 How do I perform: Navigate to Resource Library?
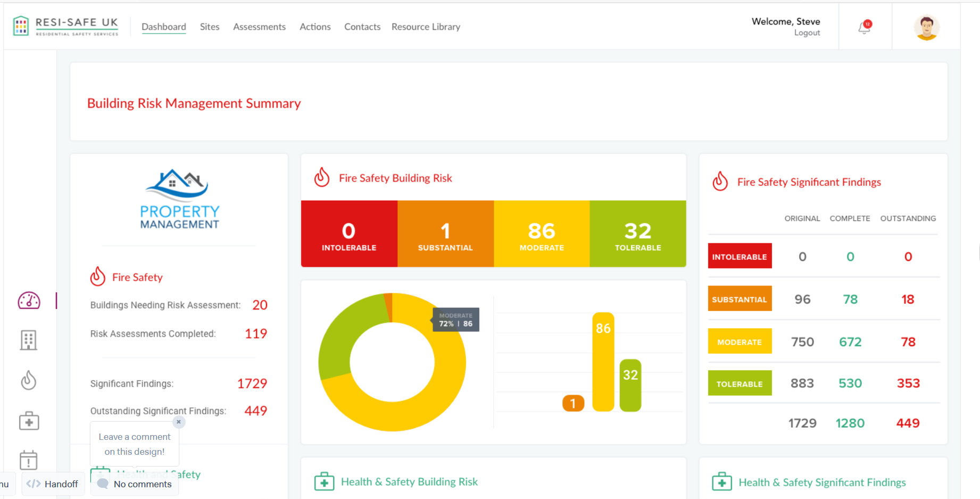pyautogui.click(x=426, y=27)
